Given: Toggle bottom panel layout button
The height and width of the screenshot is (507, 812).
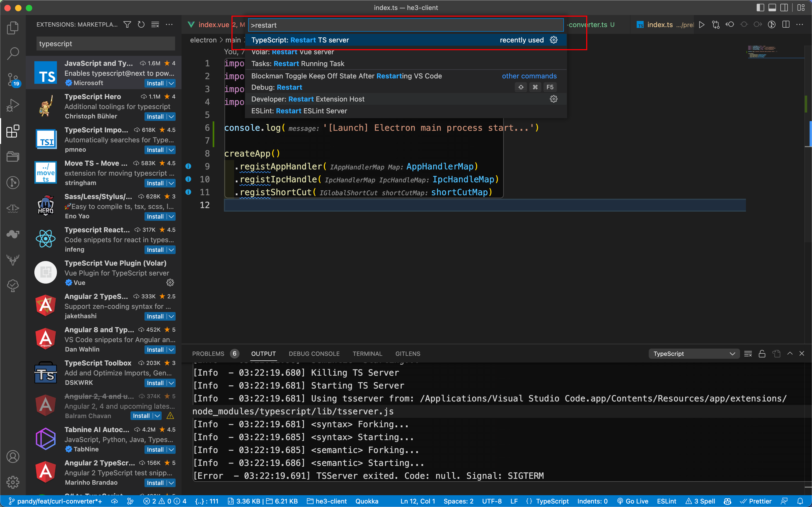Looking at the screenshot, I should tap(772, 7).
